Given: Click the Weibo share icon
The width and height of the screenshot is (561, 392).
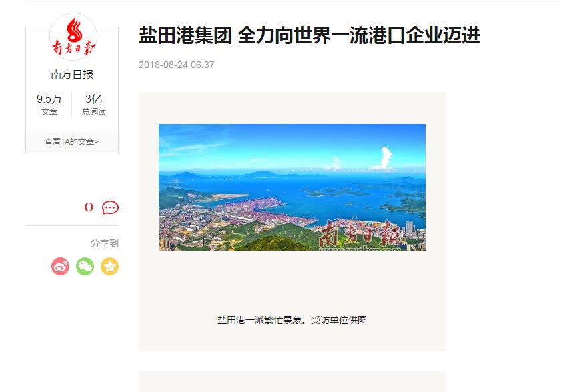Looking at the screenshot, I should pyautogui.click(x=60, y=267).
